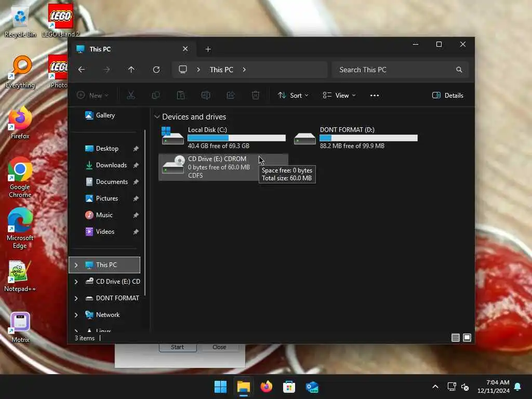Image resolution: width=532 pixels, height=399 pixels.
Task: Click the PC monitor icon in address bar
Action: pyautogui.click(x=183, y=70)
